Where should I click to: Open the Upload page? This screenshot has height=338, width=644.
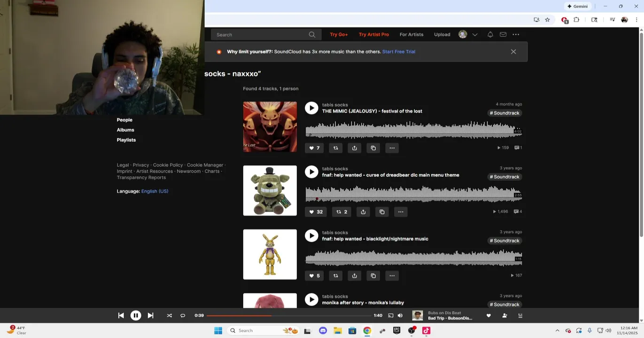pos(442,35)
